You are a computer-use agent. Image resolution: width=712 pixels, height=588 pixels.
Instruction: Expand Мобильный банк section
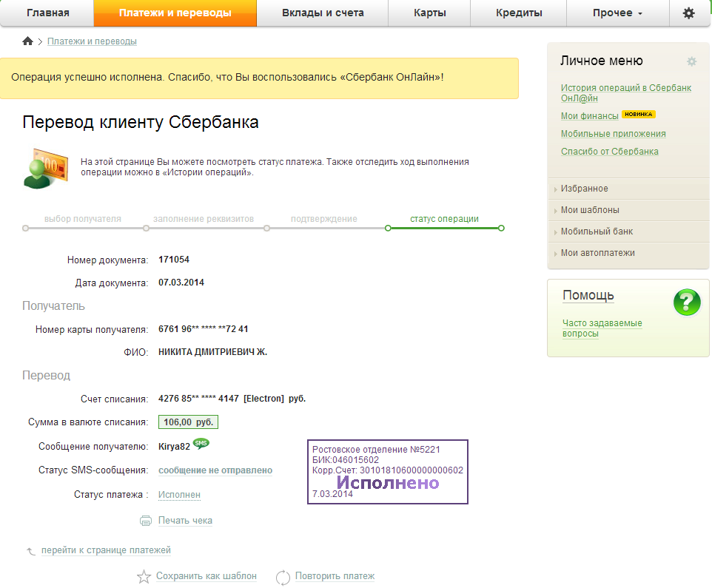pos(629,232)
